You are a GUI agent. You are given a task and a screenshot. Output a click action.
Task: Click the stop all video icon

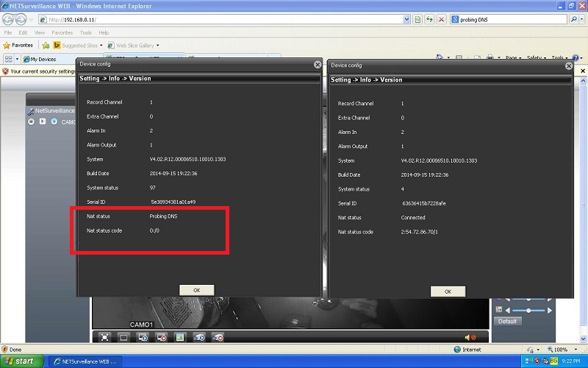162,338
